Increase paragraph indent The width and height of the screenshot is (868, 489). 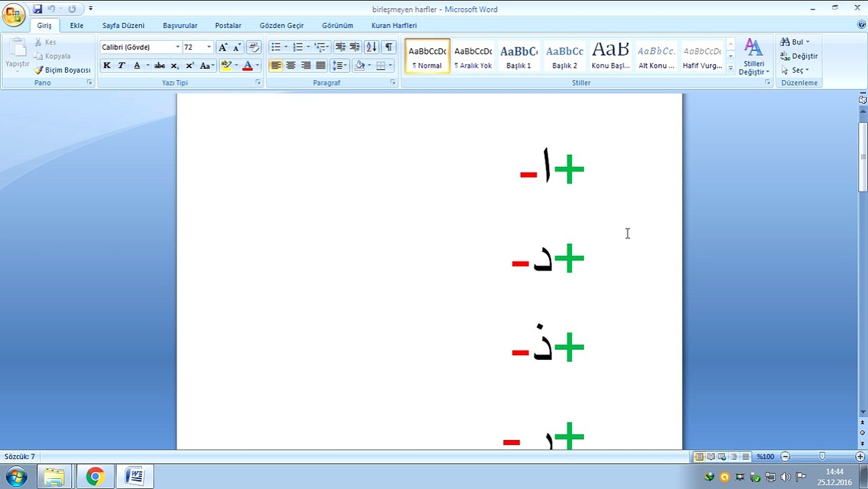355,47
